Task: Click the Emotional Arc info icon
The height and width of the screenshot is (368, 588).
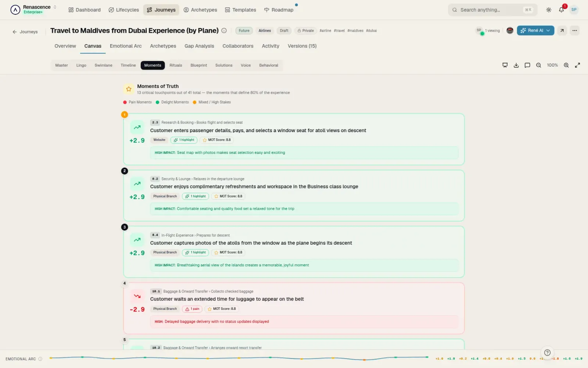Action: pyautogui.click(x=40, y=359)
